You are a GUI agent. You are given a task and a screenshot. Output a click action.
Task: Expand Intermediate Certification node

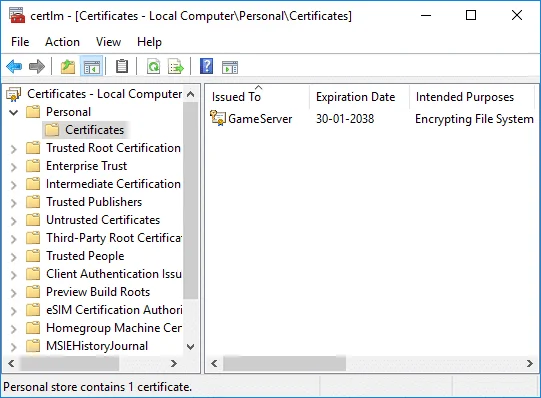(x=13, y=185)
